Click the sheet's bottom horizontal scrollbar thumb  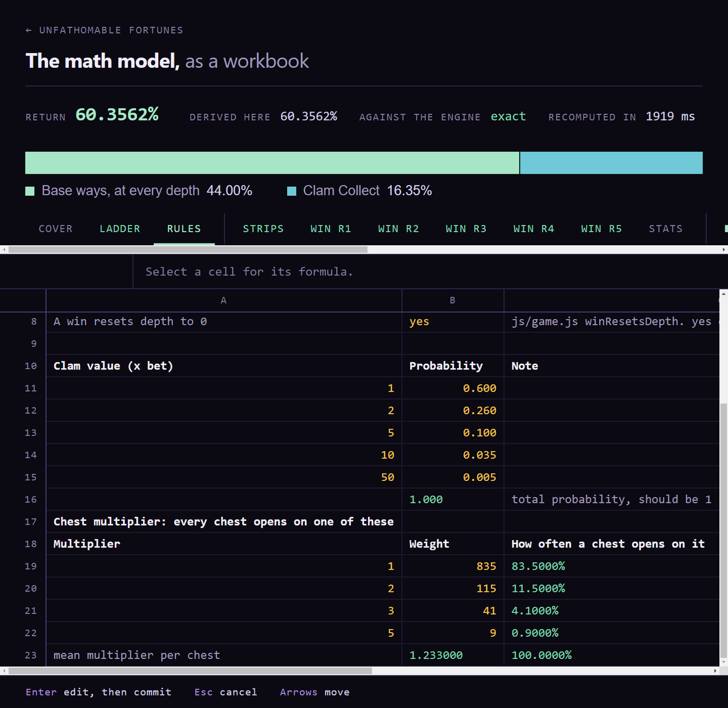click(191, 670)
